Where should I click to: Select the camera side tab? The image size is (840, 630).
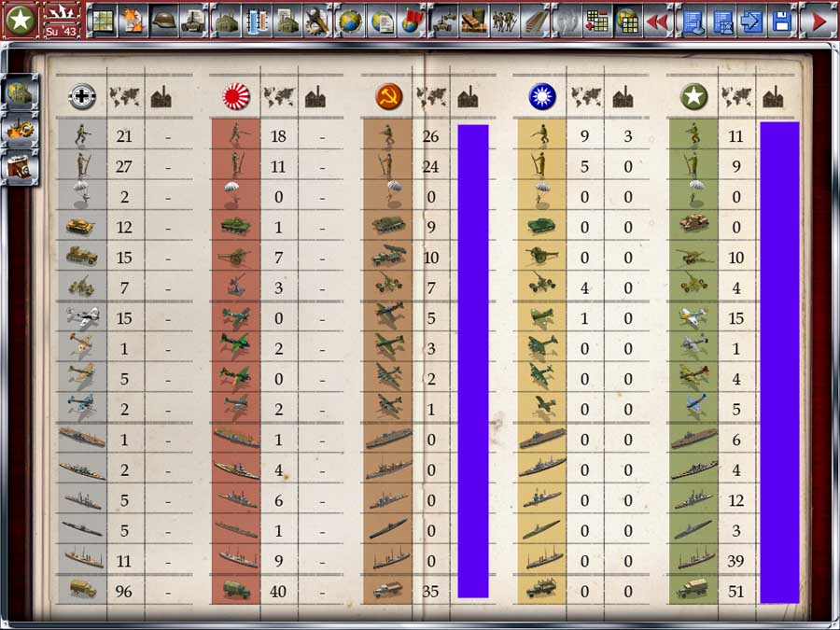21,167
